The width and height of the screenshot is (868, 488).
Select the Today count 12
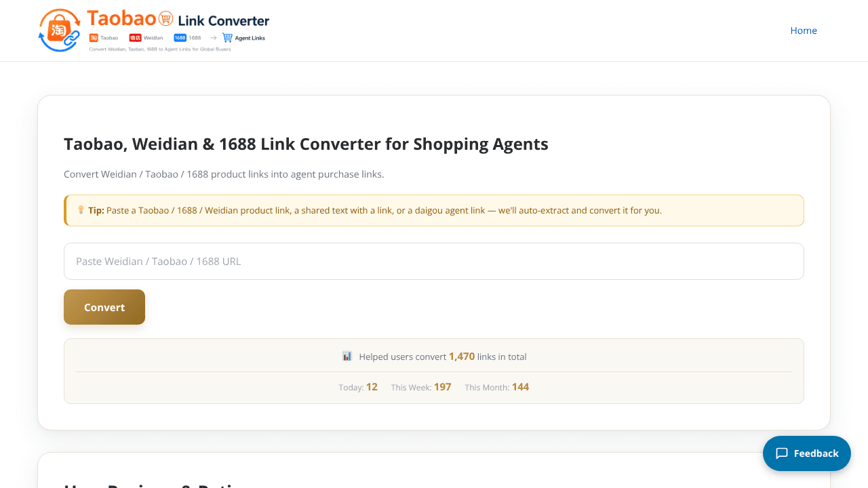(x=372, y=387)
